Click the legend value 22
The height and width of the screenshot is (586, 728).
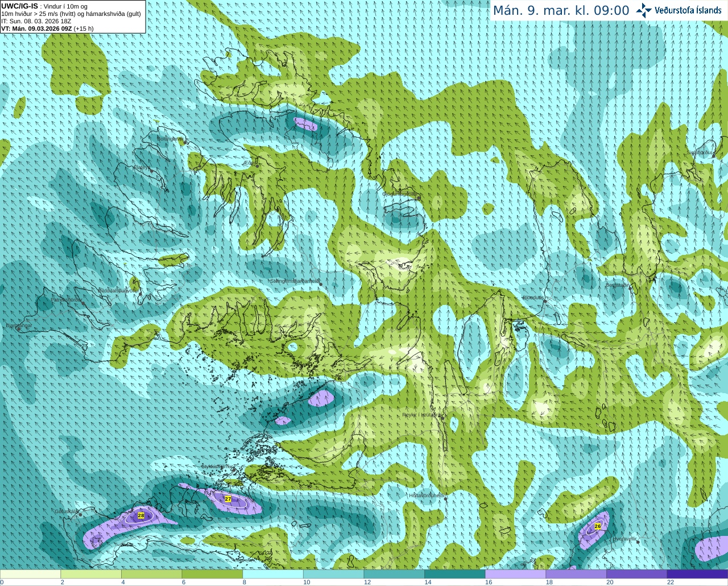(x=671, y=582)
